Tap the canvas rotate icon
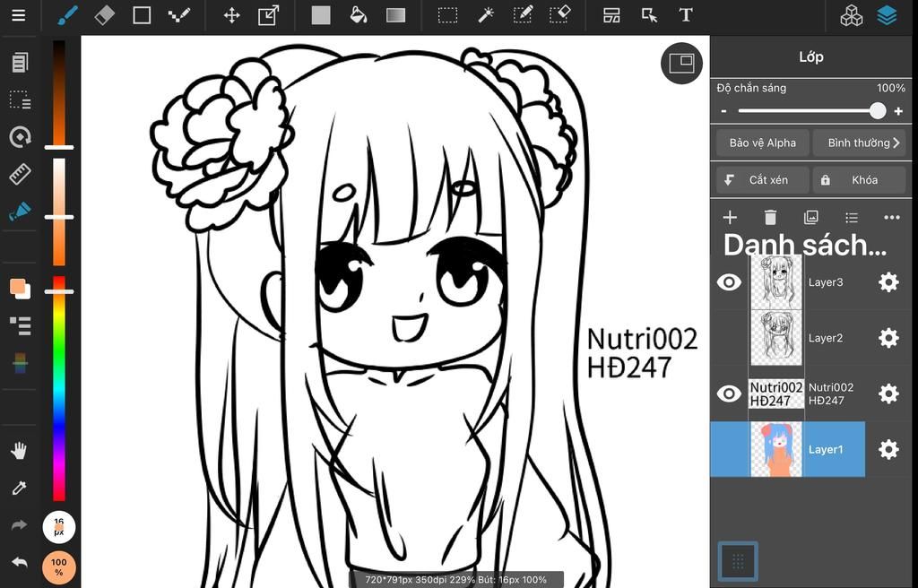The image size is (918, 588). pyautogui.click(x=20, y=137)
